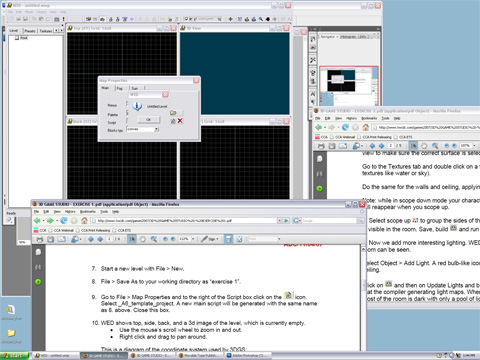The height and width of the screenshot is (360, 480).
Task: Open History menu in Exercise 2 Firefox
Action: pyautogui.click(x=351, y=118)
